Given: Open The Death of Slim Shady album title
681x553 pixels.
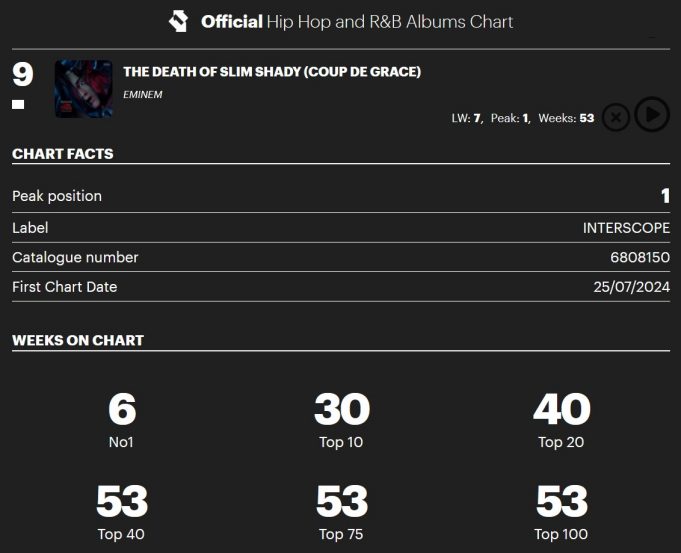Looking at the screenshot, I should (x=272, y=72).
